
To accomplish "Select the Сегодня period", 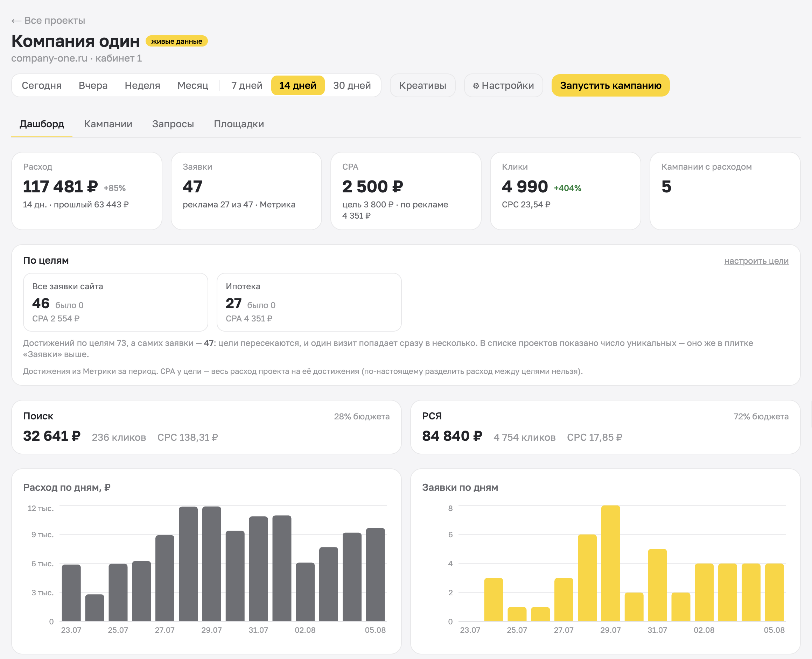I will point(41,85).
